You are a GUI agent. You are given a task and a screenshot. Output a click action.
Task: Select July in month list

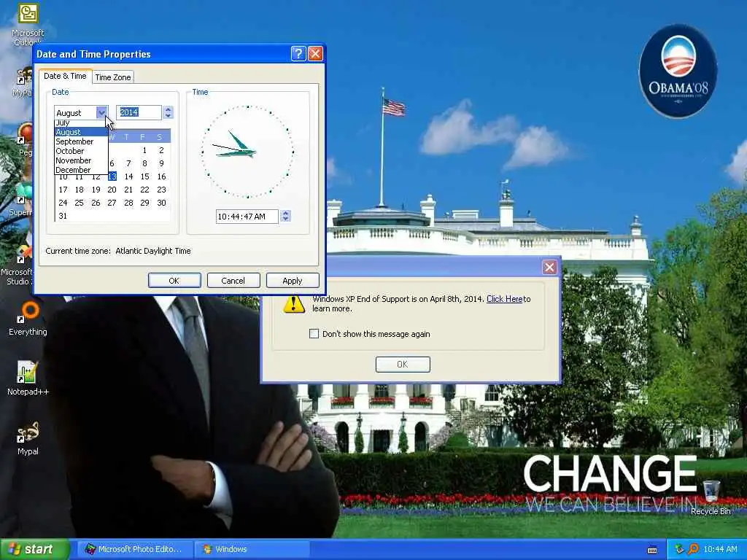click(81, 122)
